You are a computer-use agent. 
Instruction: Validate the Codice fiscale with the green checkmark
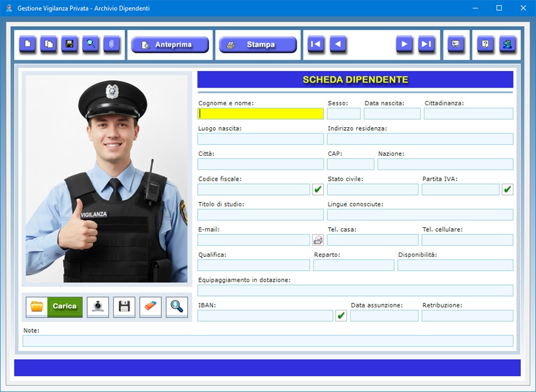(318, 189)
